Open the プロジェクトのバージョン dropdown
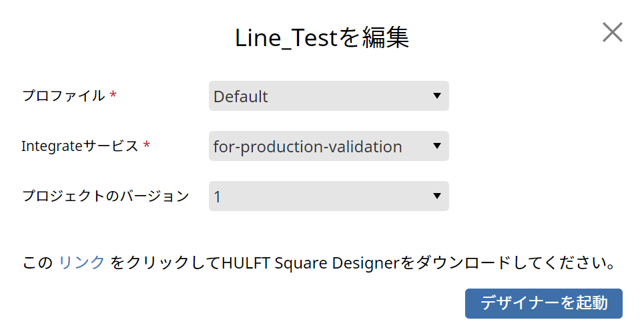Screen dimensions: 644x336 tap(328, 196)
